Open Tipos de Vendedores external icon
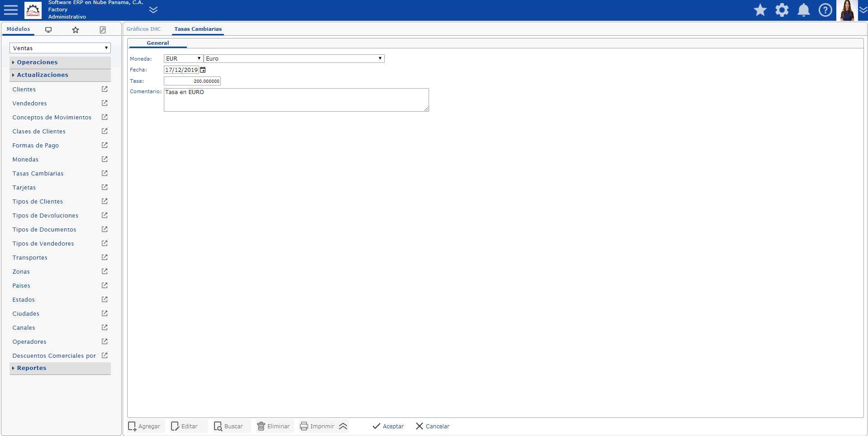 click(x=105, y=243)
